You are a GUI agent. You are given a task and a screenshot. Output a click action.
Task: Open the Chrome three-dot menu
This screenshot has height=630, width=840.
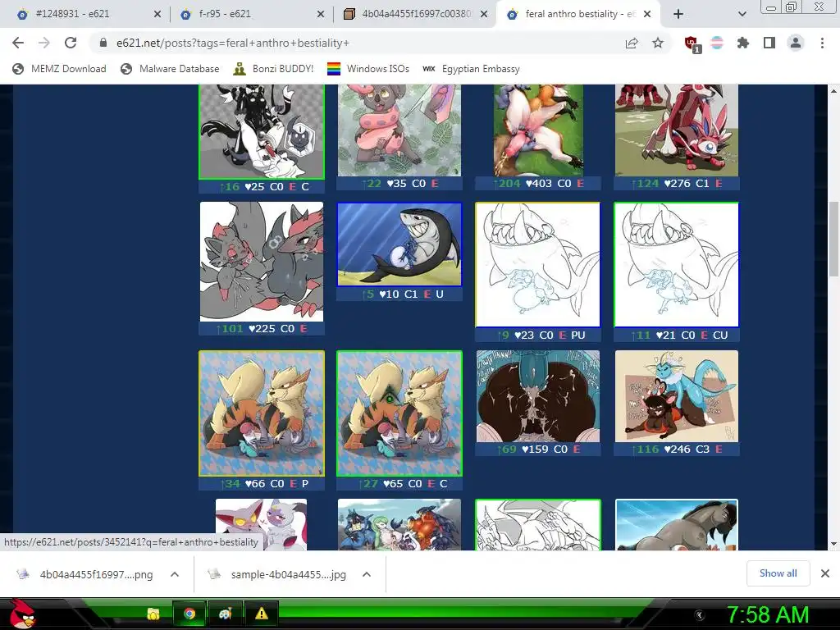822,43
